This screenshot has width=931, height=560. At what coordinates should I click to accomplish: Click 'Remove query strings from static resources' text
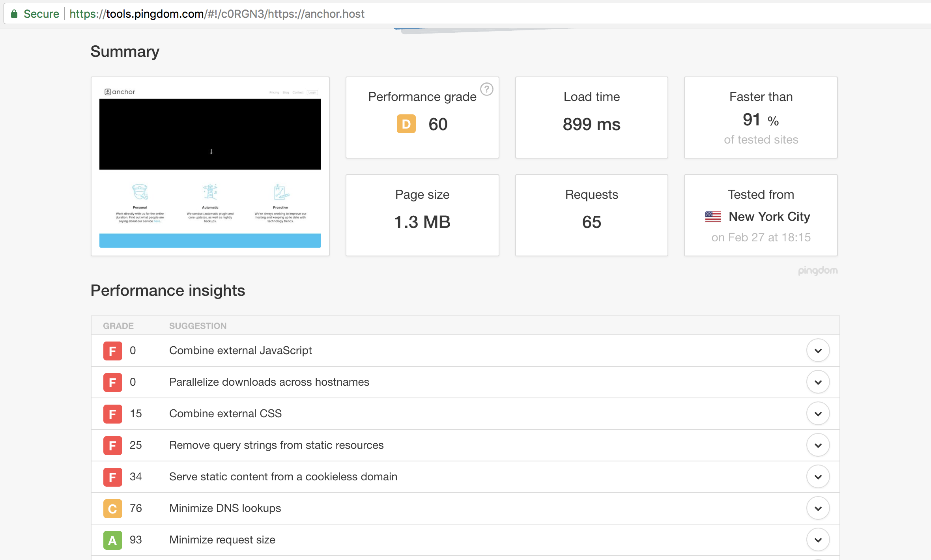[277, 445]
